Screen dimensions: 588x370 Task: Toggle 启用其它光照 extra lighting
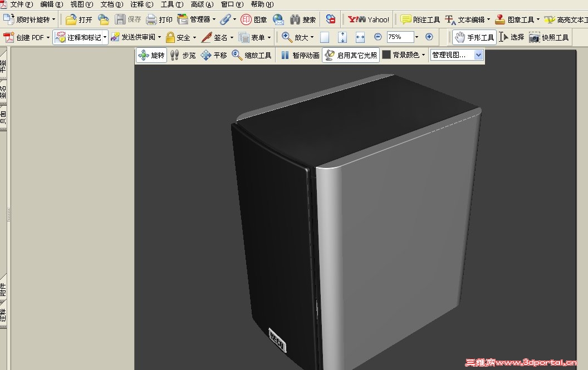pyautogui.click(x=351, y=55)
